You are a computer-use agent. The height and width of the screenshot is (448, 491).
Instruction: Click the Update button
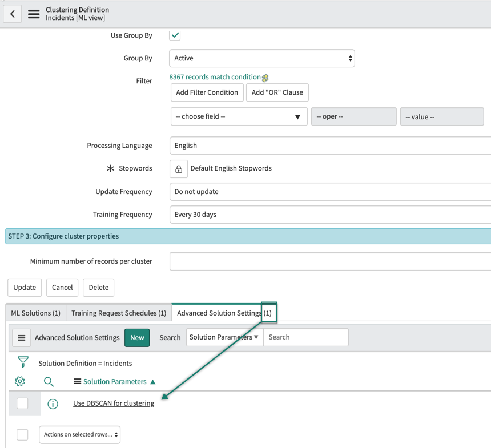click(25, 288)
